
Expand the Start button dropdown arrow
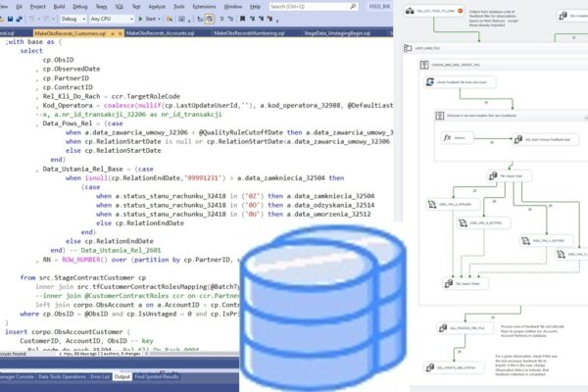pyautogui.click(x=159, y=19)
